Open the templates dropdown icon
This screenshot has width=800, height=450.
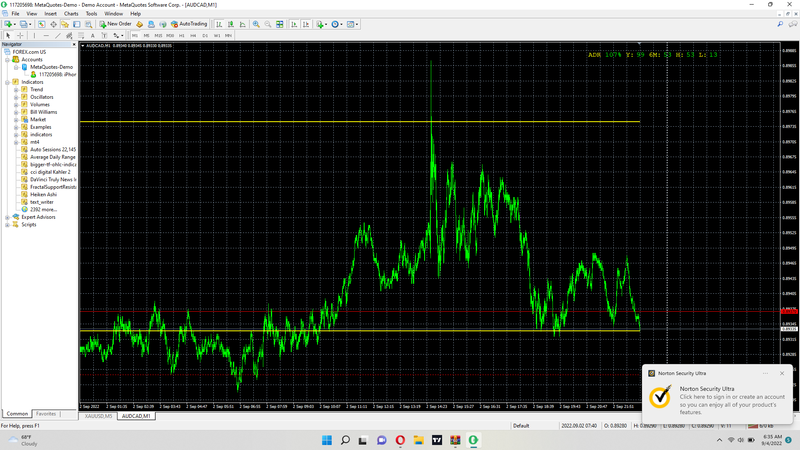tap(352, 24)
